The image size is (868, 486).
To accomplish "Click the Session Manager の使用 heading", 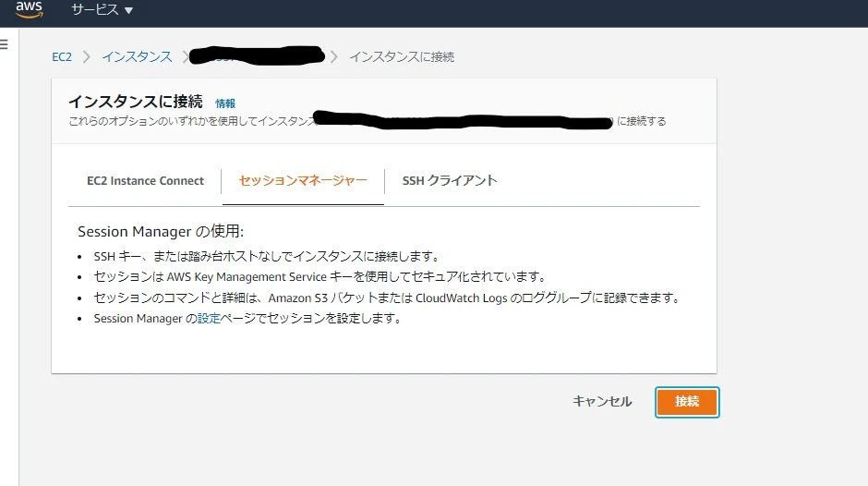I will [x=161, y=231].
